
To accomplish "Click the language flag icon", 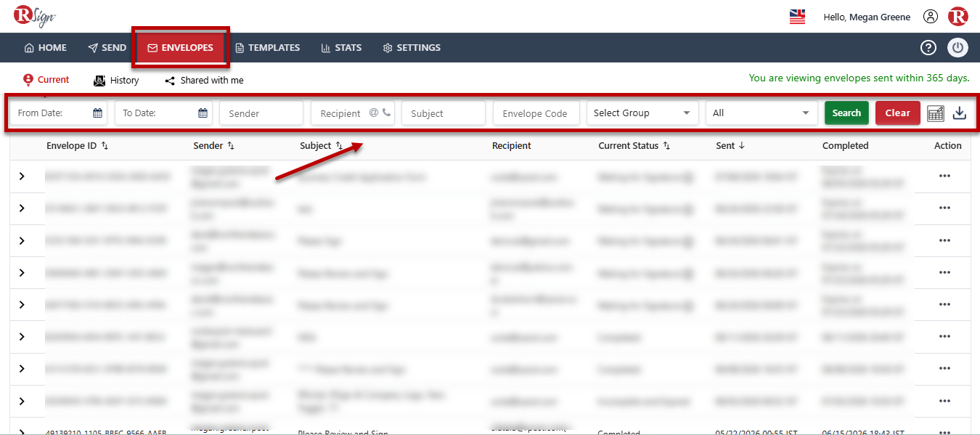I will point(797,17).
